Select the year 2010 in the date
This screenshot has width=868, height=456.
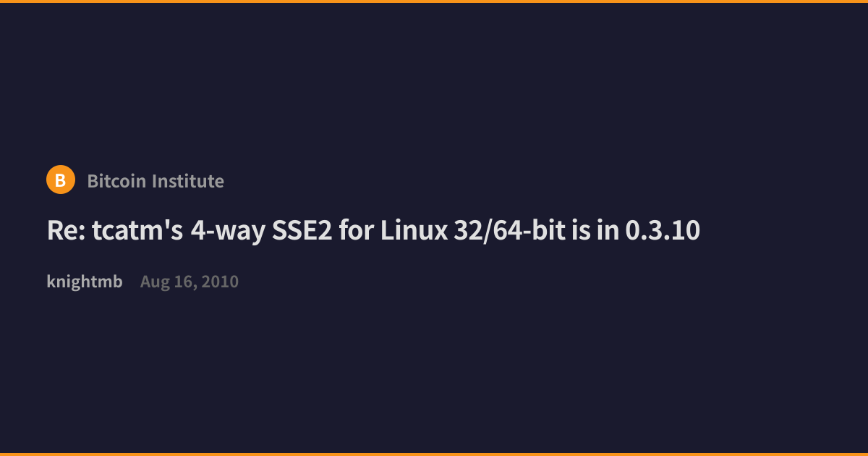point(220,282)
